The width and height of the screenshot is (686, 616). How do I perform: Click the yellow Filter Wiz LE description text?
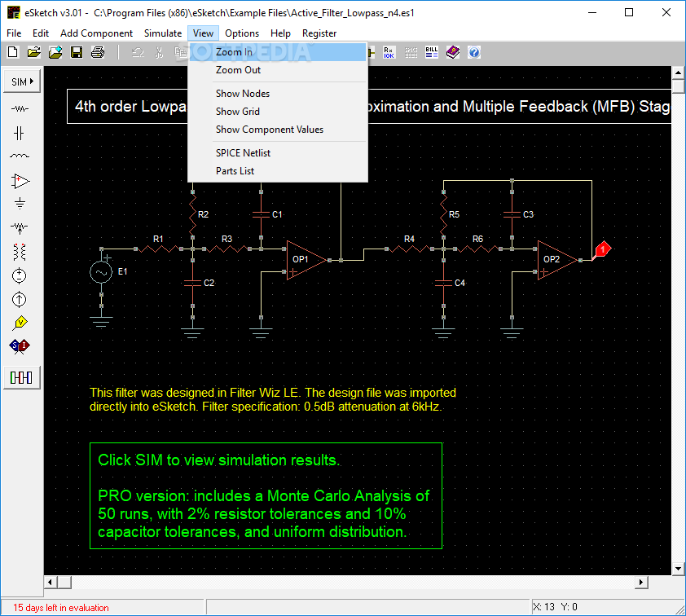click(x=273, y=399)
